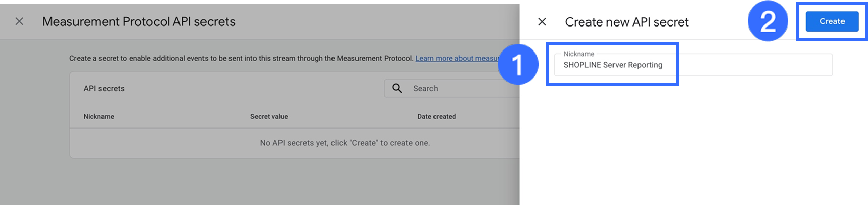
Task: Open the Learn more about measurement link
Action: (456, 58)
